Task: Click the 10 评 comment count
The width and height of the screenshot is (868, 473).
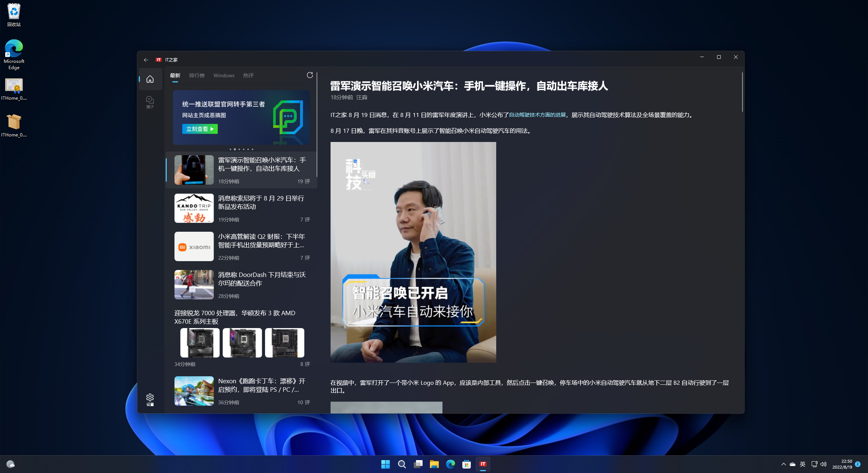Action: (x=304, y=402)
